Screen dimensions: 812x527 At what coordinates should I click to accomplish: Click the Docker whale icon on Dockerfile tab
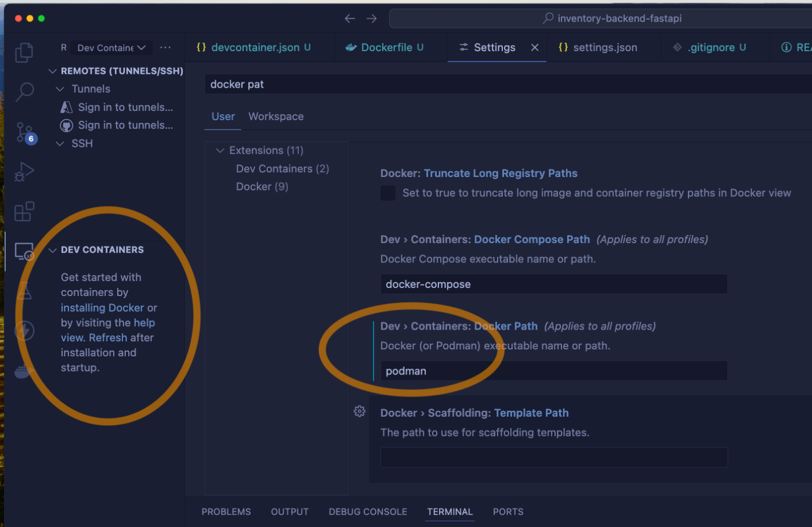[350, 48]
